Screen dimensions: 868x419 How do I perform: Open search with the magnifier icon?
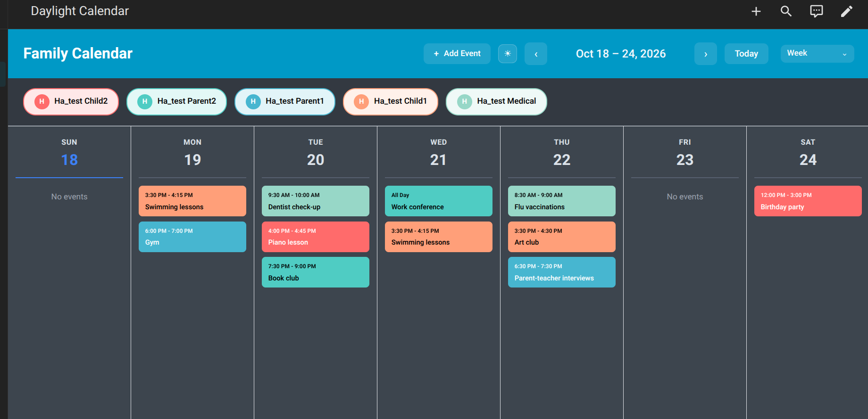click(x=786, y=11)
